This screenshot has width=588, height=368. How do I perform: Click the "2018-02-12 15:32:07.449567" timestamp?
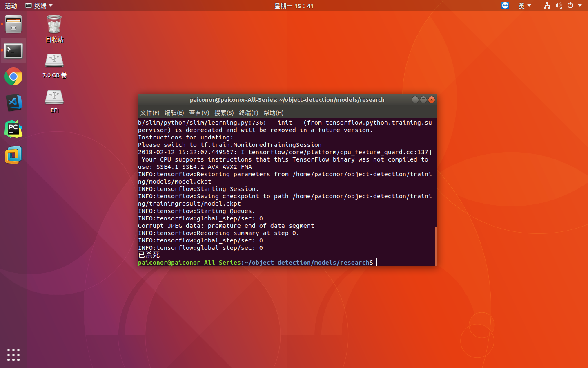click(186, 152)
